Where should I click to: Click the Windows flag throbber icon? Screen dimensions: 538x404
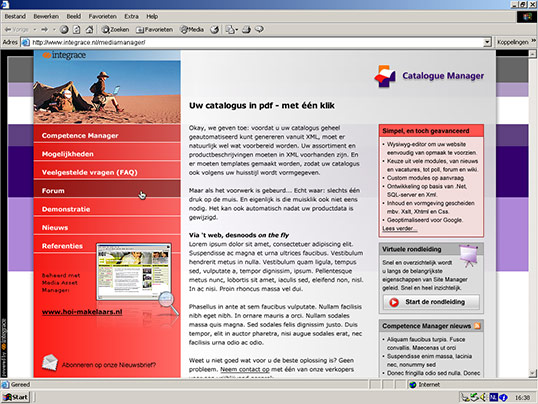point(527,17)
